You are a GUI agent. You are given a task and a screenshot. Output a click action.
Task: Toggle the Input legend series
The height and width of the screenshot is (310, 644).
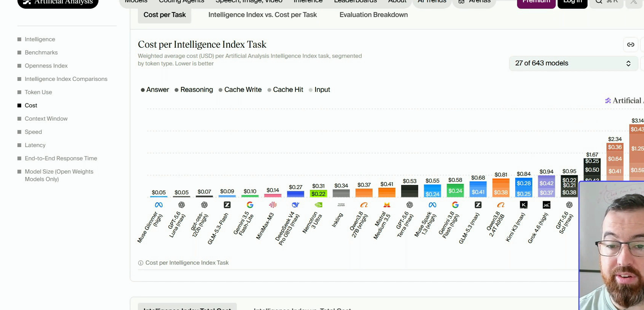pyautogui.click(x=319, y=90)
